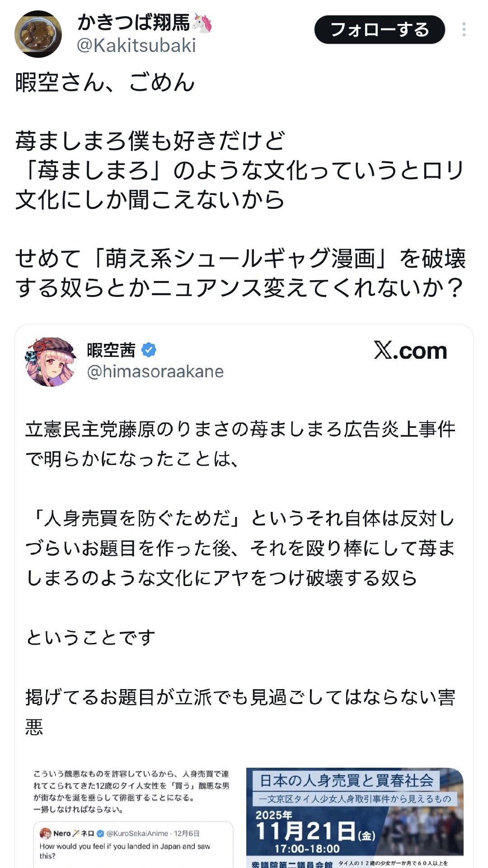488x868 pixels.
Task: Tap the @KuroSekaiAnime handle in the screenshot
Action: click(x=137, y=833)
